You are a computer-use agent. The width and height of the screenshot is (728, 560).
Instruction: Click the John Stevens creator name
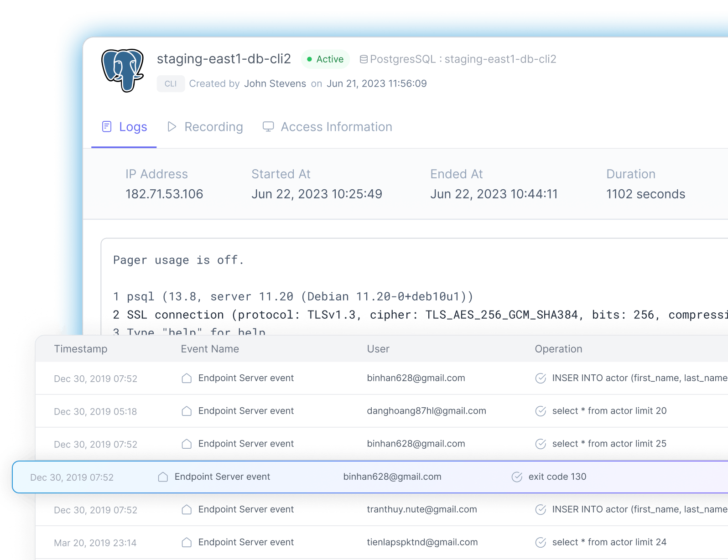coord(275,84)
